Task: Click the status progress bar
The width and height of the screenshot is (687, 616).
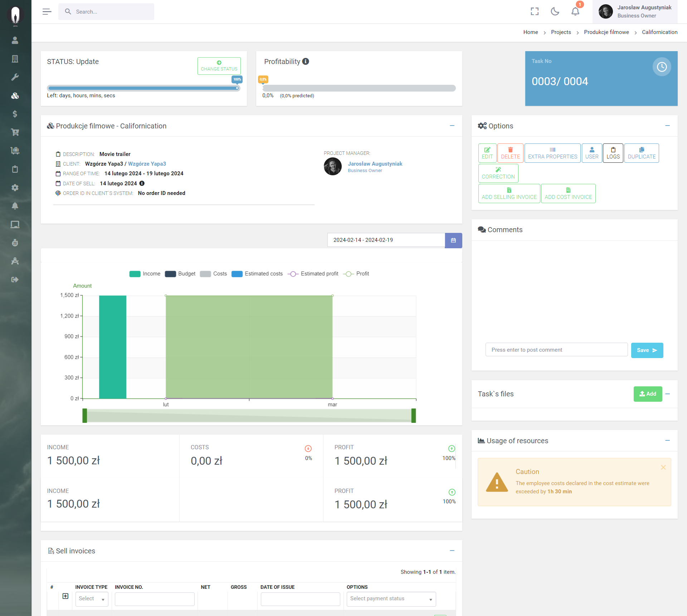Action: click(x=143, y=88)
